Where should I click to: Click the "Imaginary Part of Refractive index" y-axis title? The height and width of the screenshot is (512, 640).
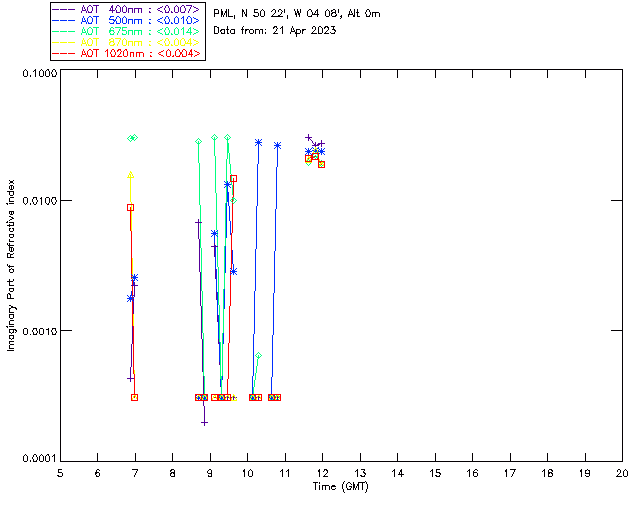[x=11, y=265]
